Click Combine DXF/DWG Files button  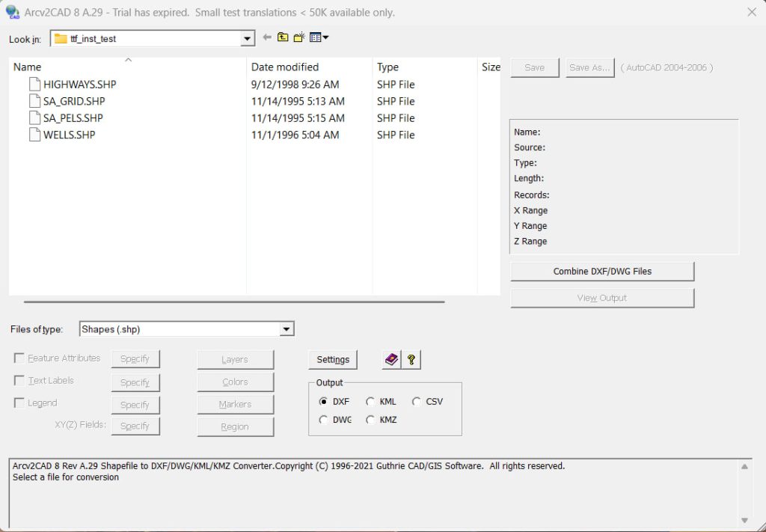[602, 271]
